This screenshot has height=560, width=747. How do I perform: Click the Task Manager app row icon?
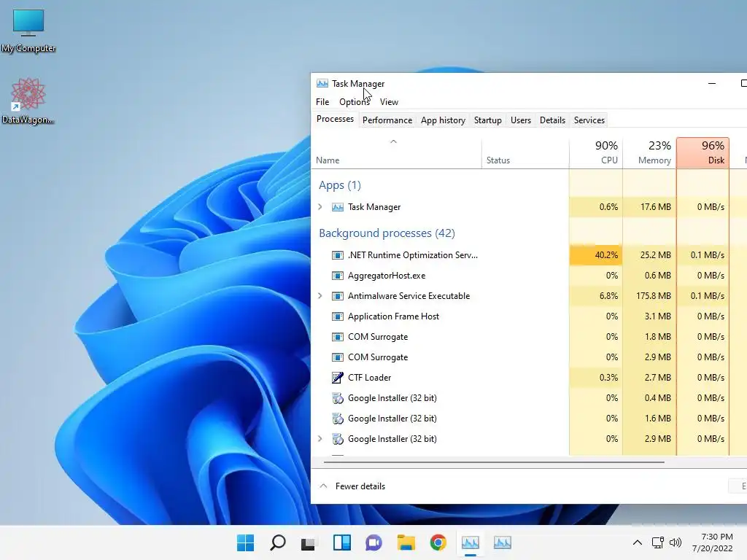click(337, 207)
